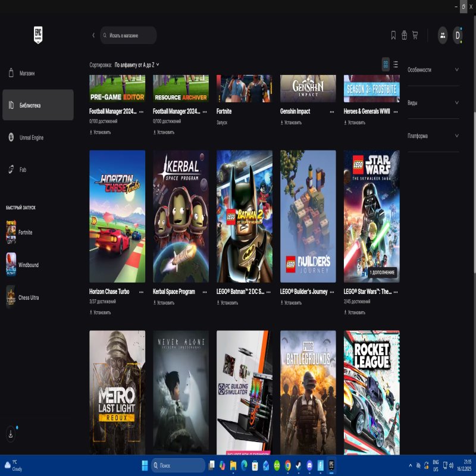Open the downloads icon in sidebar
The image size is (476, 476).
tap(11, 434)
